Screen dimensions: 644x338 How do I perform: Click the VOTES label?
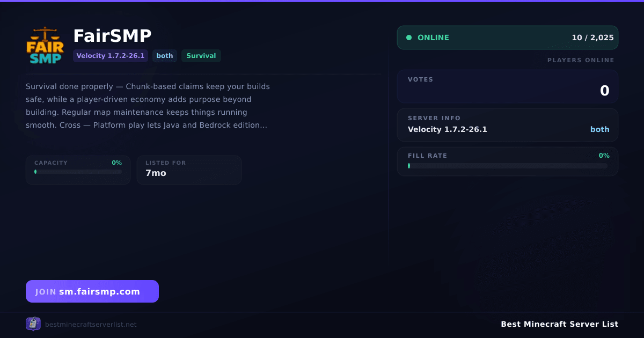tap(421, 79)
